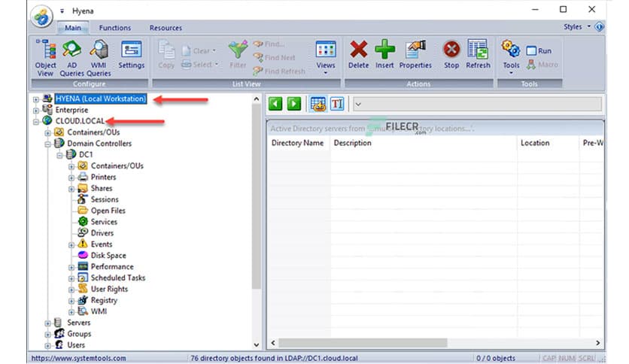629x364 pixels.
Task: Select the Shares folder icon
Action: [83, 188]
